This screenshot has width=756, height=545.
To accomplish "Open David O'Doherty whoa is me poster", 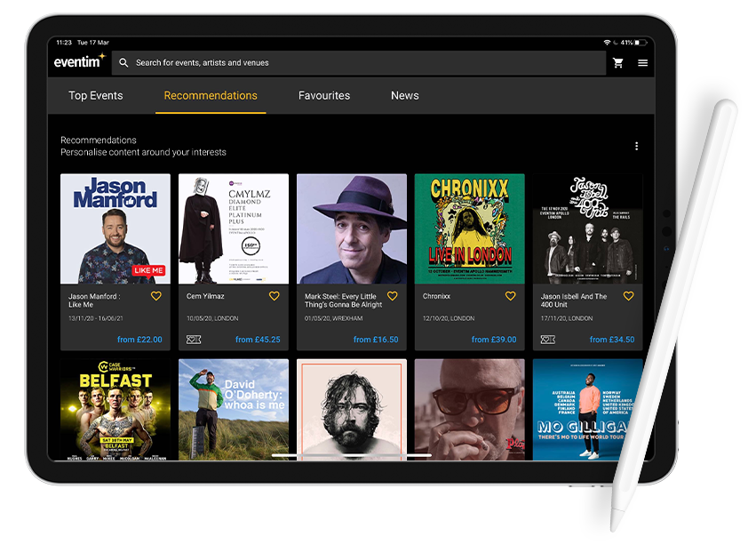I will [x=234, y=409].
